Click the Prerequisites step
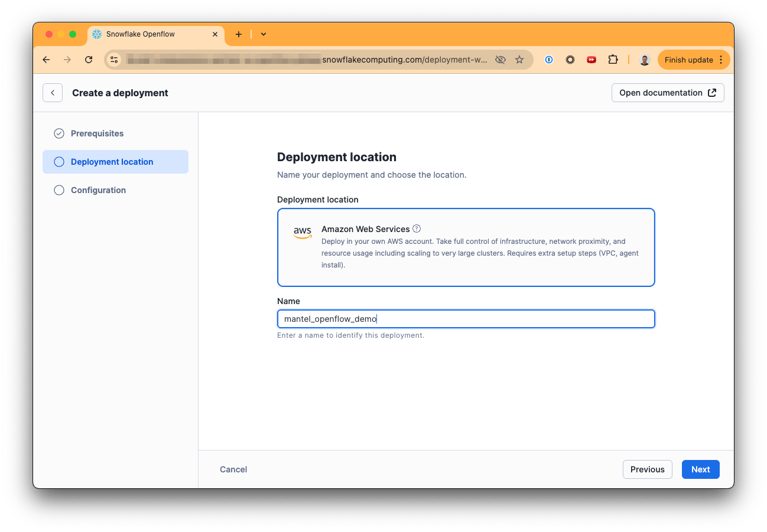767x532 pixels. [x=115, y=133]
